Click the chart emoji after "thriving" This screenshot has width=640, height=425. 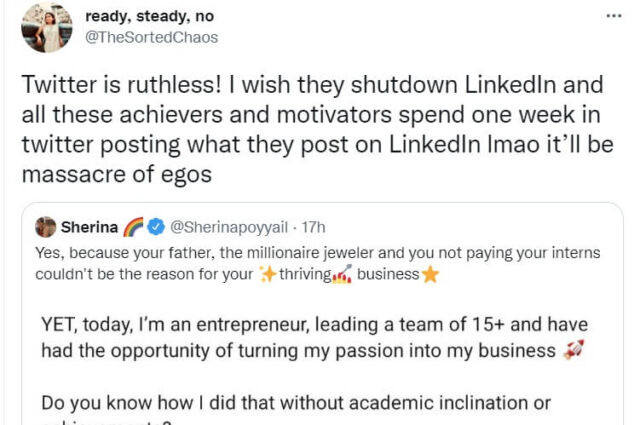347,275
